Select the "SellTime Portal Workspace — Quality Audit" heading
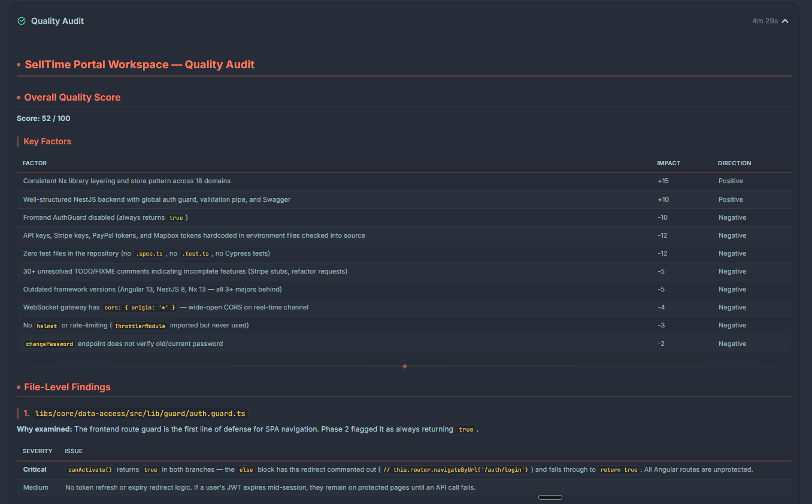Screen dimensions: 812x504 coord(140,65)
